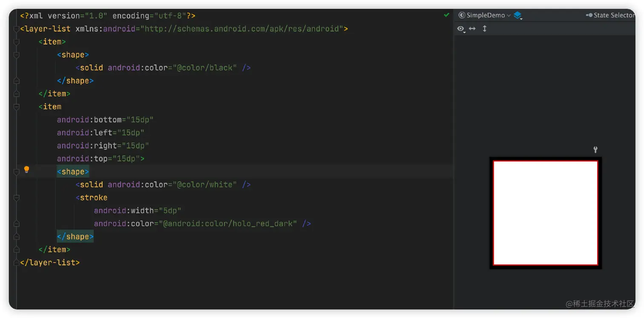Collapse the second <item fold marker
Image resolution: width=644 pixels, height=318 pixels.
click(x=17, y=107)
